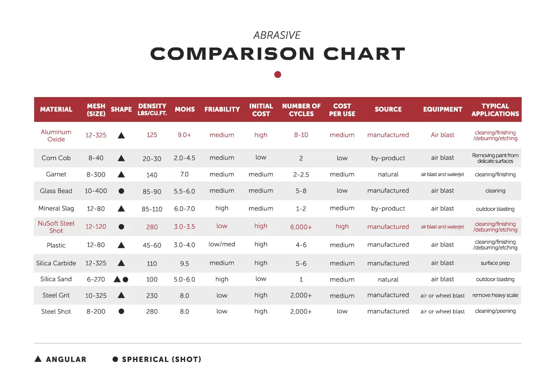Click the Angular legend triangle icon

38,359
